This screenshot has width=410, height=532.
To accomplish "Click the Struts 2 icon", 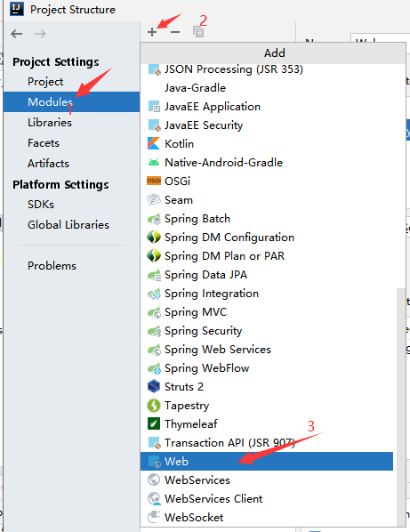I will pos(154,386).
